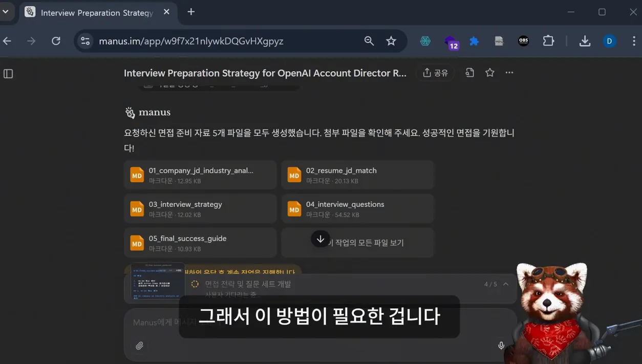Open 01_company_jd_industry_anal file card

[x=200, y=175]
